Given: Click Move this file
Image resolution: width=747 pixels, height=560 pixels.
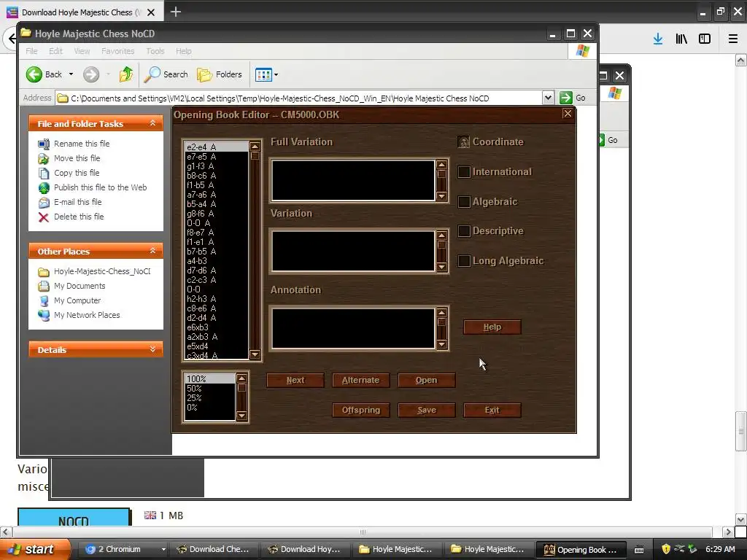Looking at the screenshot, I should [x=77, y=158].
